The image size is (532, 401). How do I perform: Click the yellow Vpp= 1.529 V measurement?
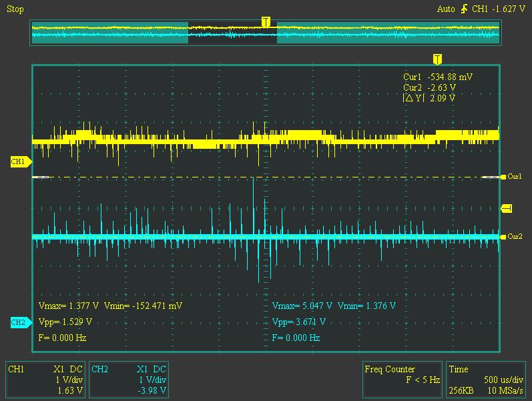(65, 322)
